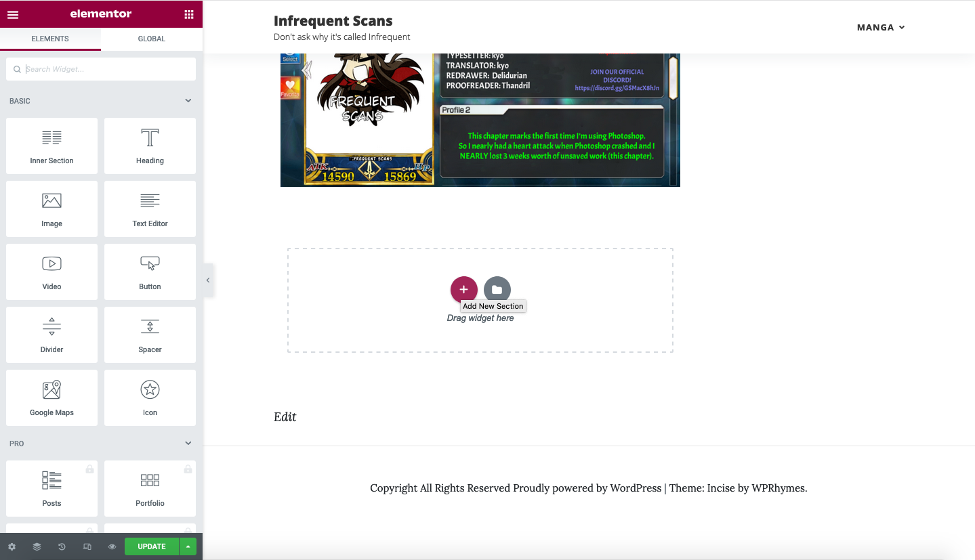975x560 pixels.
Task: Switch to the Global tab
Action: point(152,39)
